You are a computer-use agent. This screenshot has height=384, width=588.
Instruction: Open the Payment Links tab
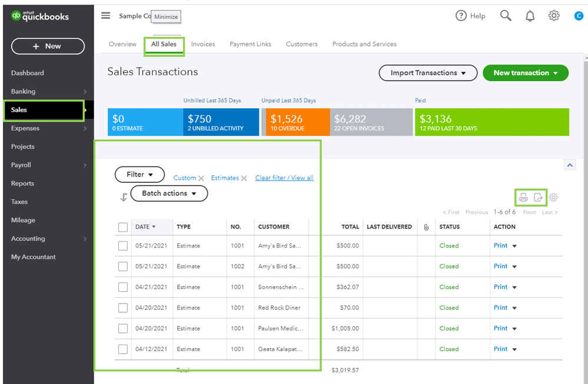pos(250,44)
